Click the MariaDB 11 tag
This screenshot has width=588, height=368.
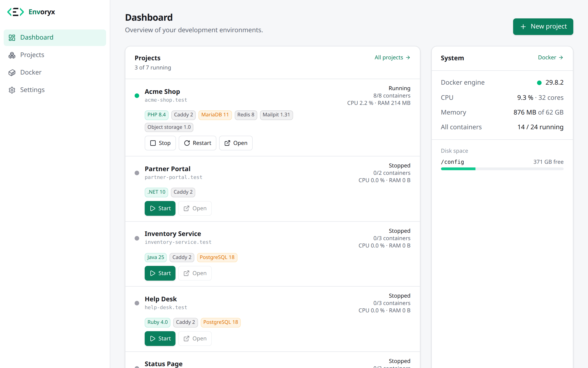[215, 115]
